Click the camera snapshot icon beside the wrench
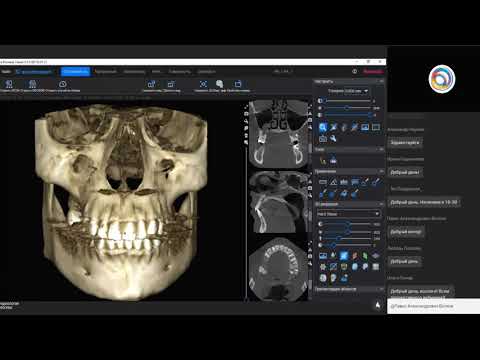The height and width of the screenshot is (360, 480). 323,138
